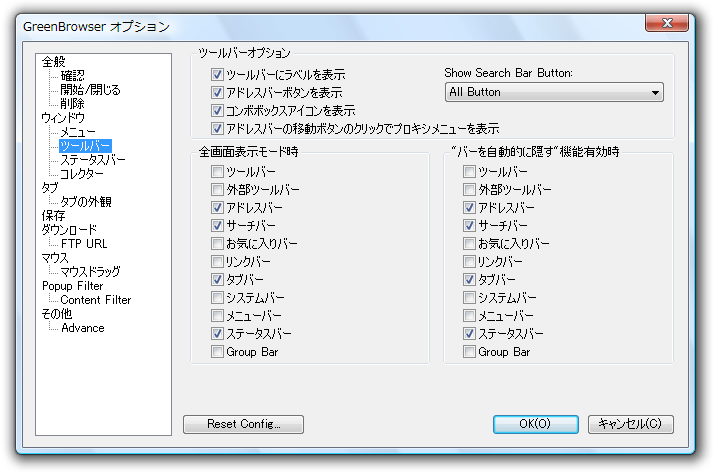Select 削除 in the options tree
This screenshot has height=473, width=714.
tap(72, 104)
